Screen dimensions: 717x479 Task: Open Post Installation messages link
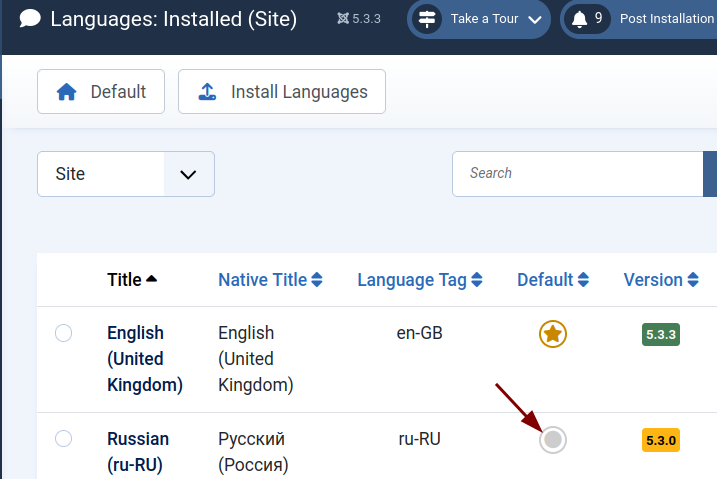[666, 19]
